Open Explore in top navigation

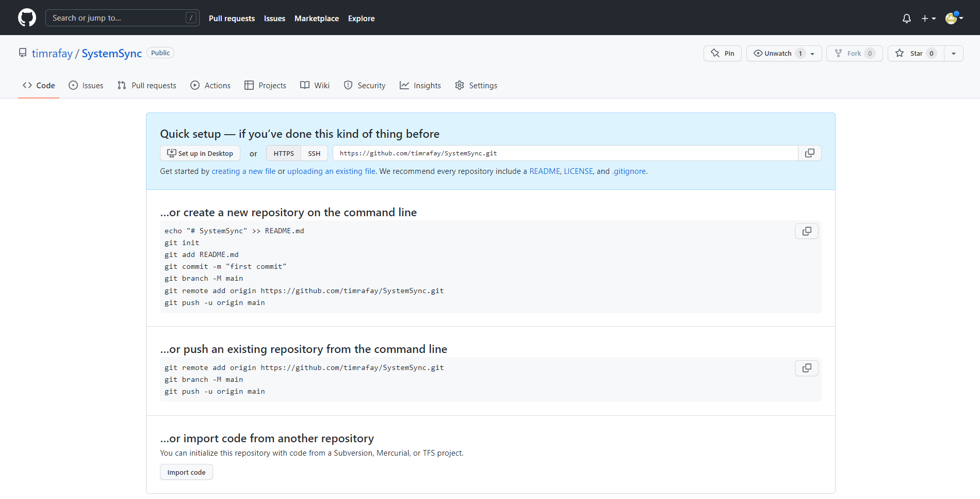pos(361,19)
